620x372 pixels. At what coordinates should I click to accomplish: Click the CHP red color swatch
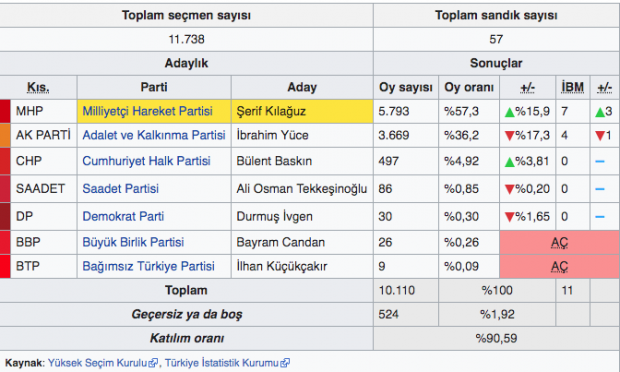(x=5, y=161)
